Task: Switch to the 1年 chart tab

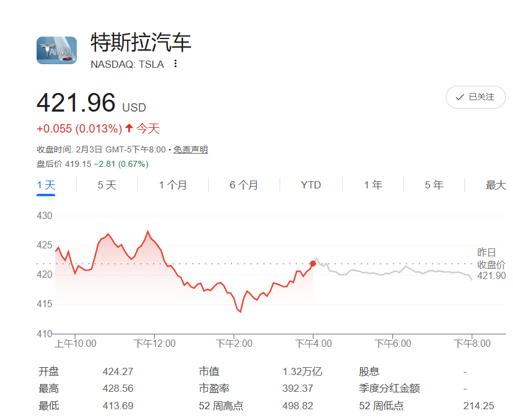Action: pos(373,185)
